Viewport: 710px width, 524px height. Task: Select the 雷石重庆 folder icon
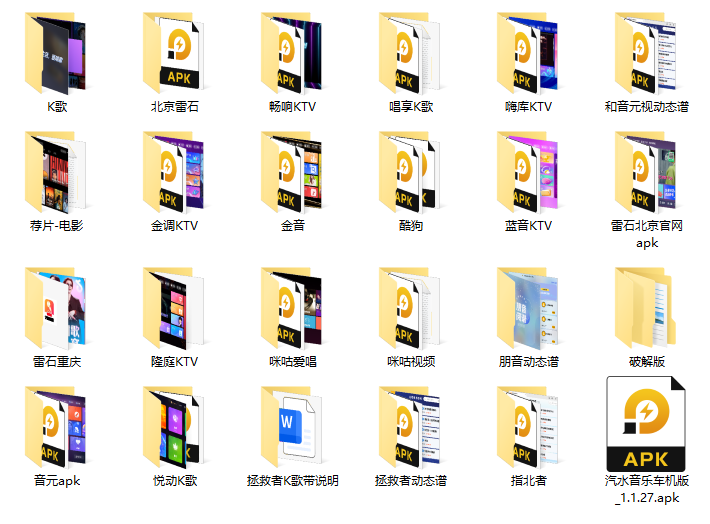click(55, 308)
